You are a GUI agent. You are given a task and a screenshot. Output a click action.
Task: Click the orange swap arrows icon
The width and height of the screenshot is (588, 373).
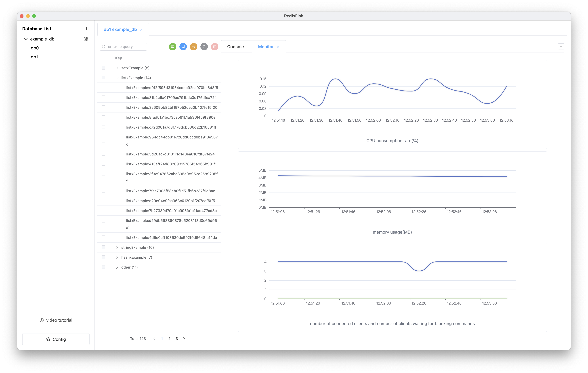tap(193, 47)
